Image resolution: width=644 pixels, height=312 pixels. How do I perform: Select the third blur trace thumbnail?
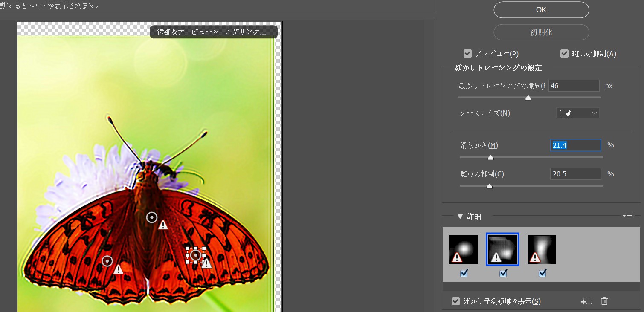[x=542, y=249]
